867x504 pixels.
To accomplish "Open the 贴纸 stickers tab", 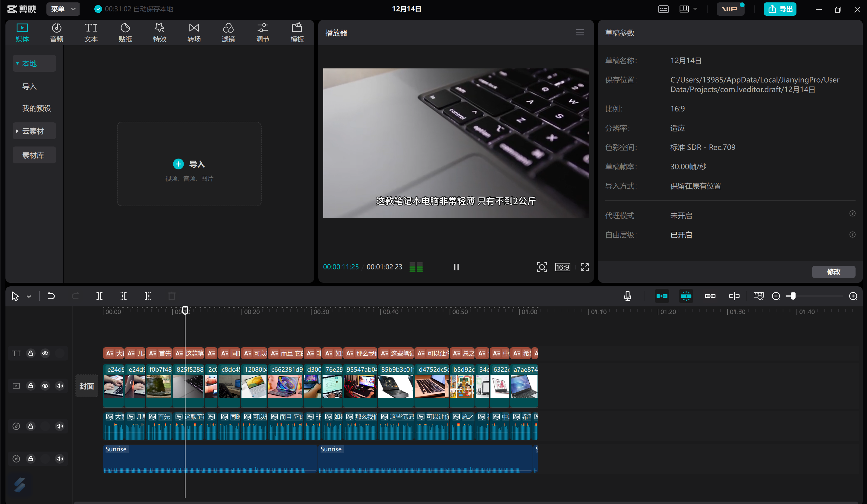I will pyautogui.click(x=125, y=33).
